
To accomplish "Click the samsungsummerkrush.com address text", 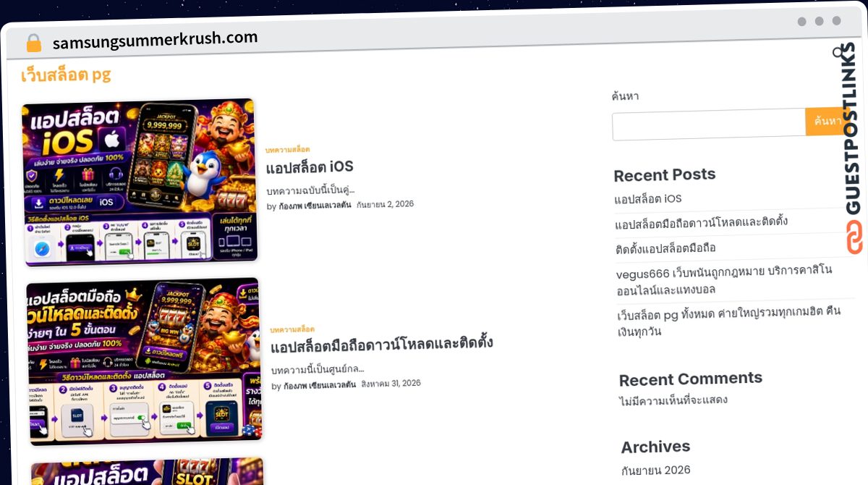I will point(155,39).
